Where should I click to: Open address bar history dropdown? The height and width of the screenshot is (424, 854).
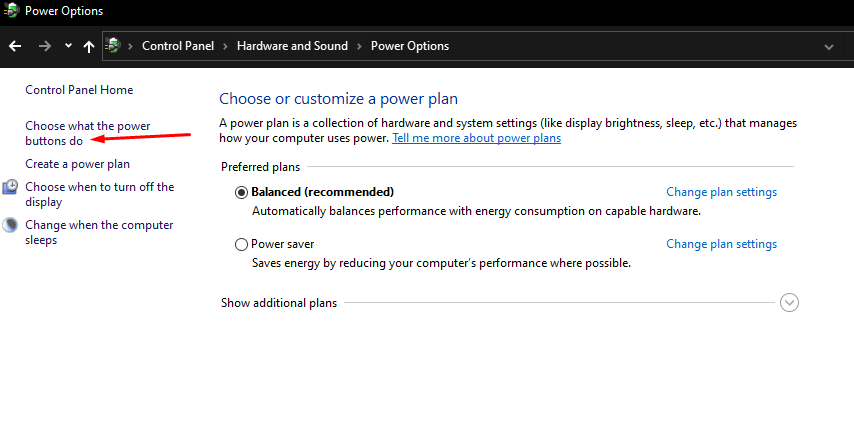(x=829, y=46)
